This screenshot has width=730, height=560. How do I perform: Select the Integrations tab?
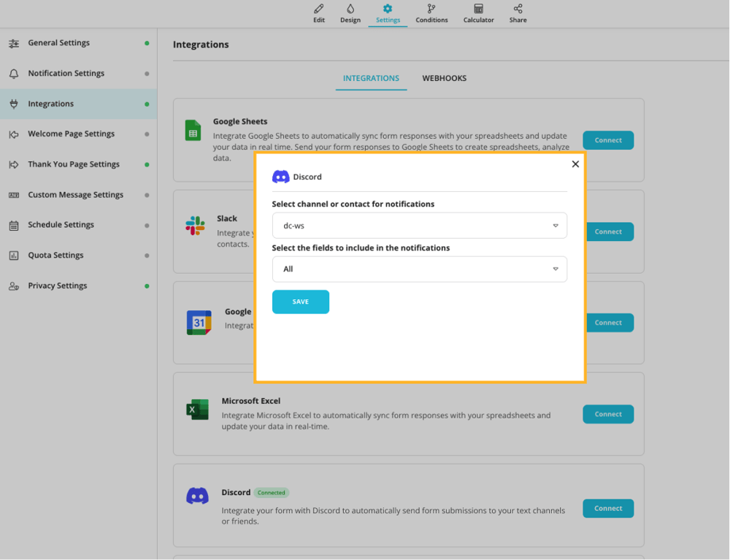[x=371, y=78]
